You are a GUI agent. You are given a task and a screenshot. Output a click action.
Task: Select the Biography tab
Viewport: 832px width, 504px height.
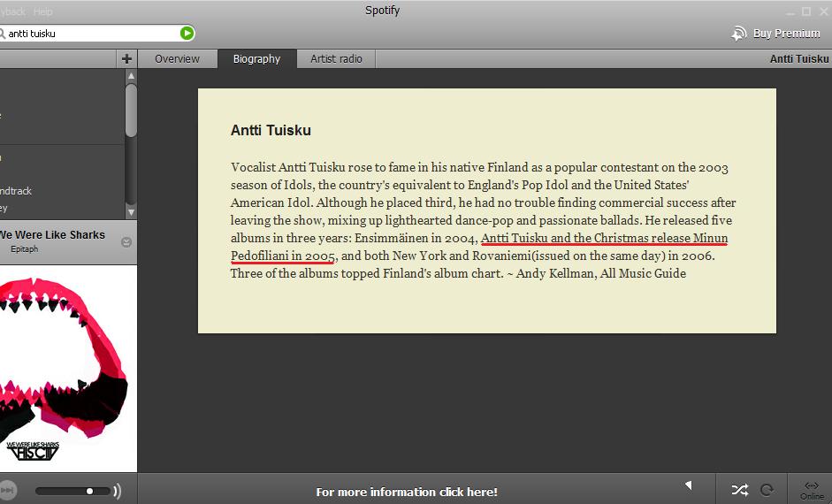(256, 59)
